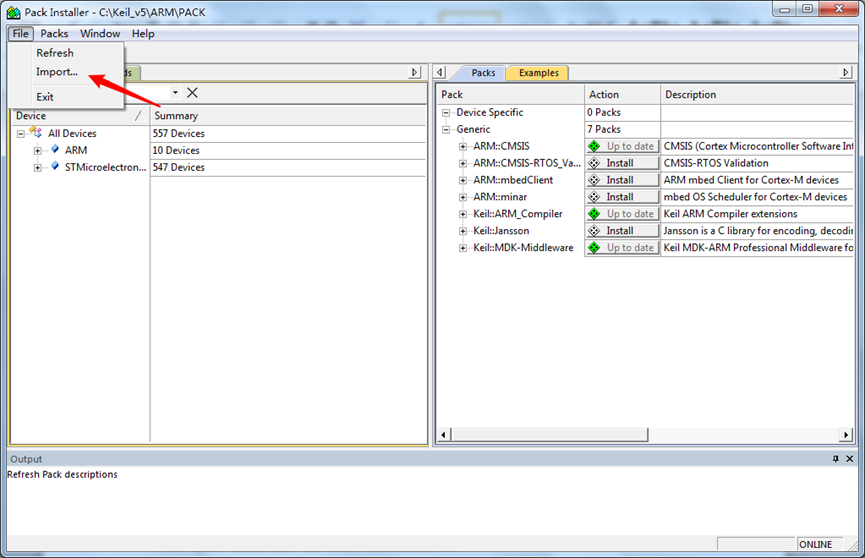Choose Import... from File menu
This screenshot has height=558, width=865.
click(57, 72)
